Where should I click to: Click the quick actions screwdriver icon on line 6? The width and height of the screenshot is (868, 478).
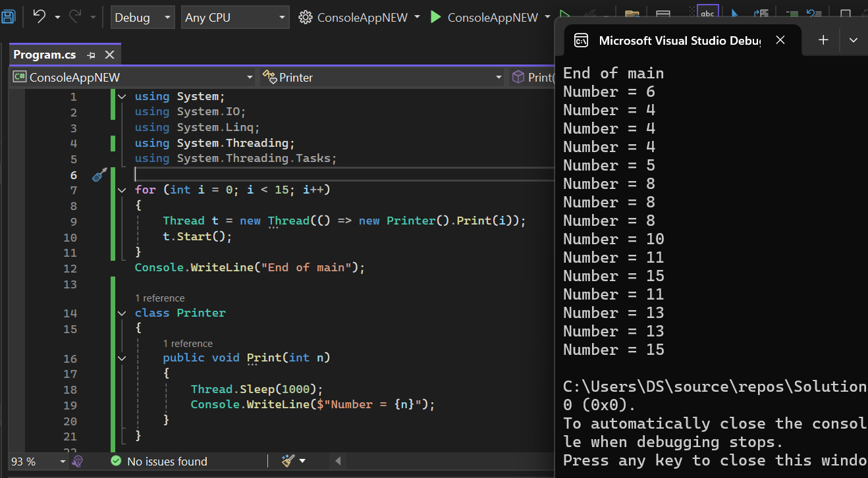99,174
